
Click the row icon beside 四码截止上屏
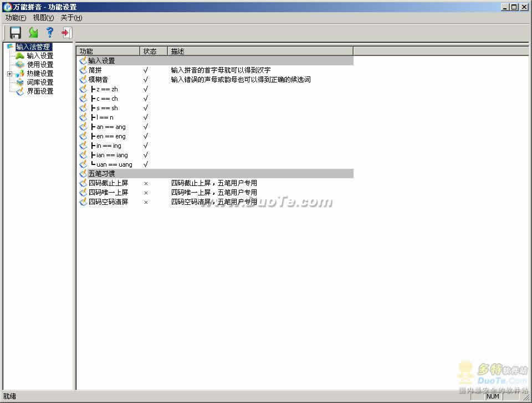pos(83,183)
